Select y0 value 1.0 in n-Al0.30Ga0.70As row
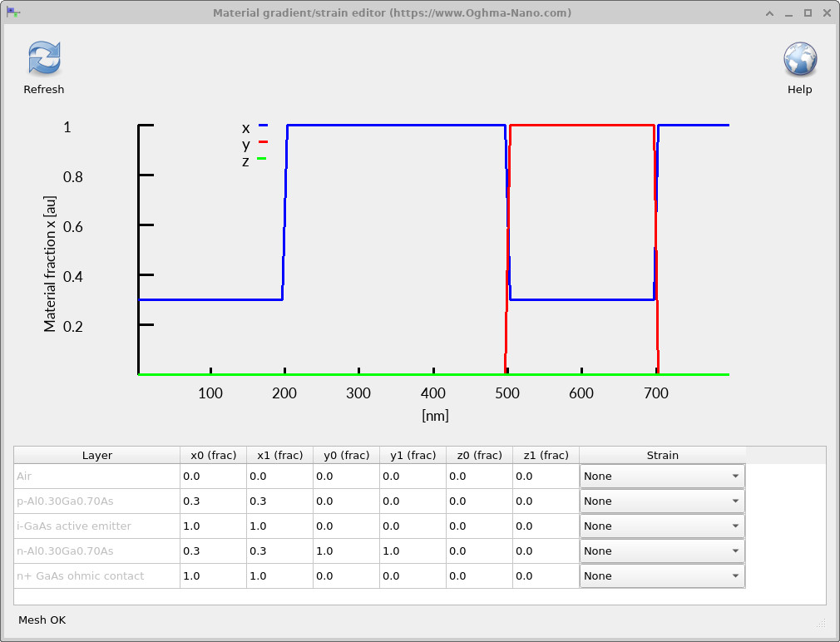 tap(346, 551)
